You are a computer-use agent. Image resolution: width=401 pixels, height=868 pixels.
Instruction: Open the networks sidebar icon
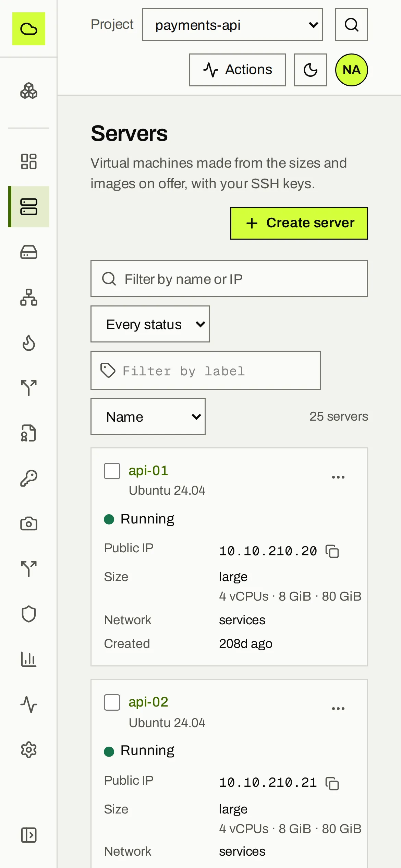click(x=29, y=297)
